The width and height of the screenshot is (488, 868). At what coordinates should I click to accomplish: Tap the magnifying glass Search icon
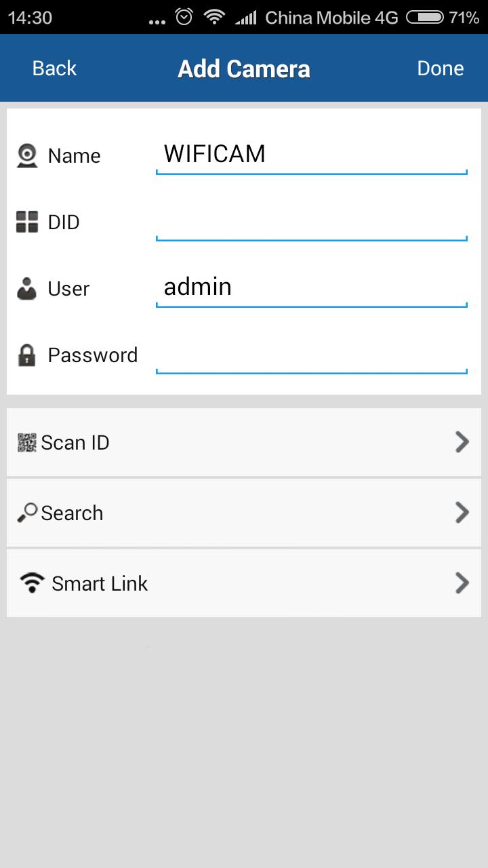click(x=27, y=513)
